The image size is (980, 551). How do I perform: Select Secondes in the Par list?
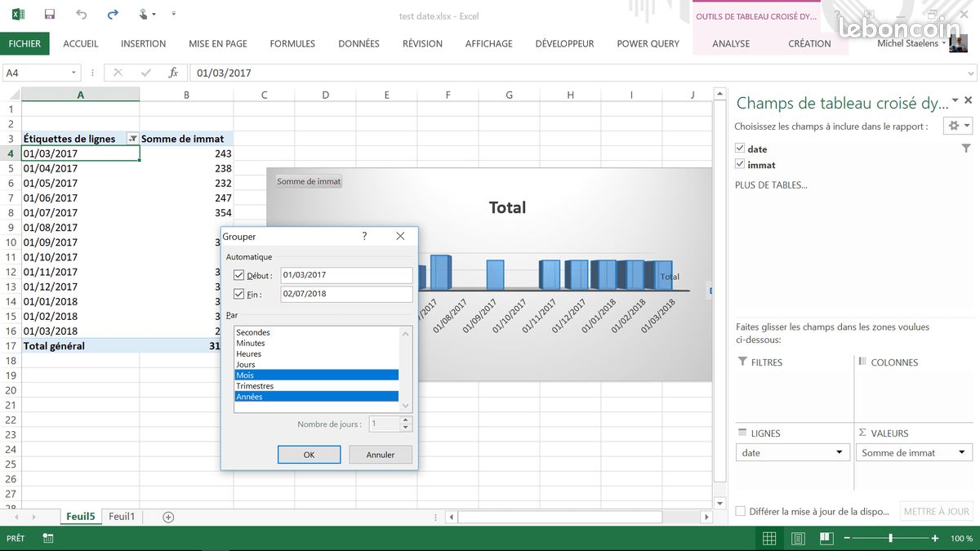pos(317,332)
